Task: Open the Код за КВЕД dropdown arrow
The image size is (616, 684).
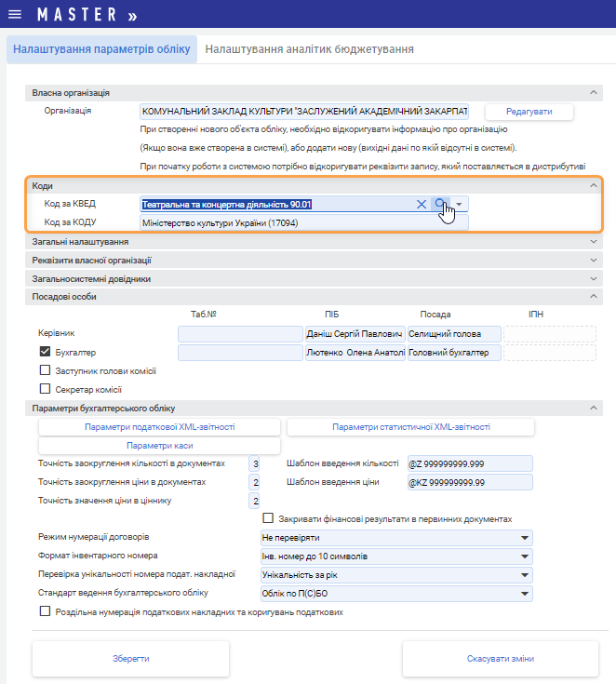Action: click(460, 204)
